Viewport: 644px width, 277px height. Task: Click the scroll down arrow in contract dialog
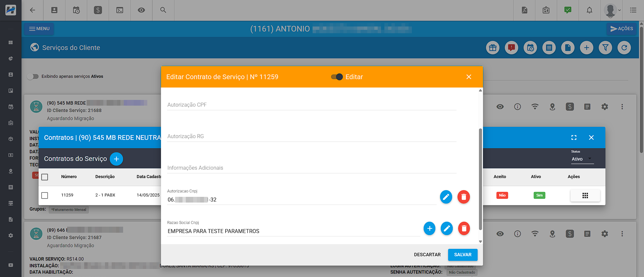coord(480,241)
